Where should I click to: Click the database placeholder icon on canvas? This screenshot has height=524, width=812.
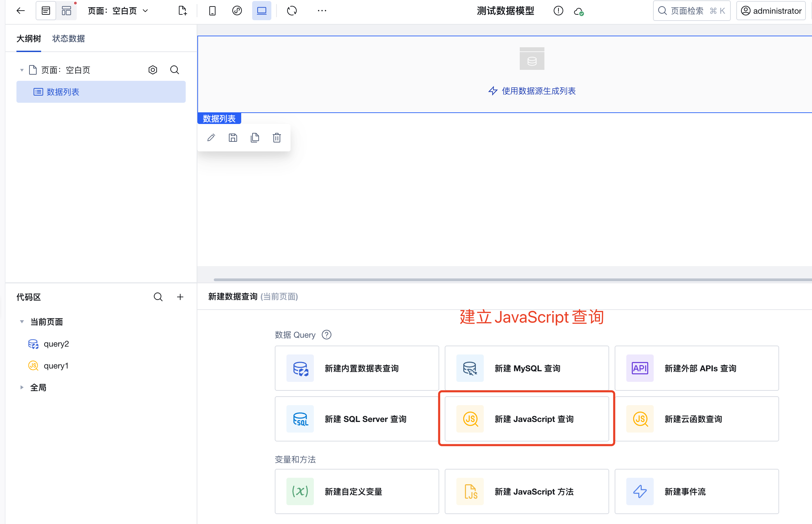(532, 59)
